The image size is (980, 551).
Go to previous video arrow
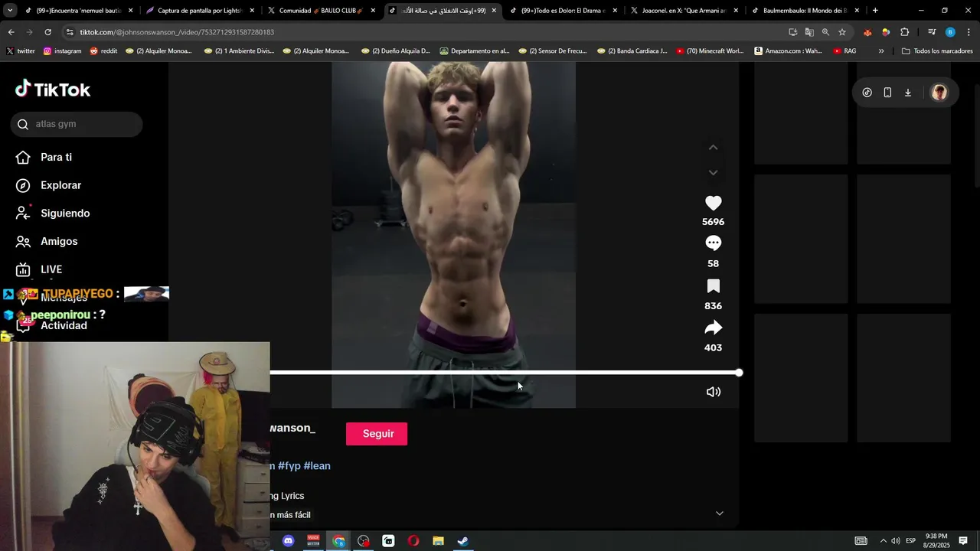tap(713, 147)
